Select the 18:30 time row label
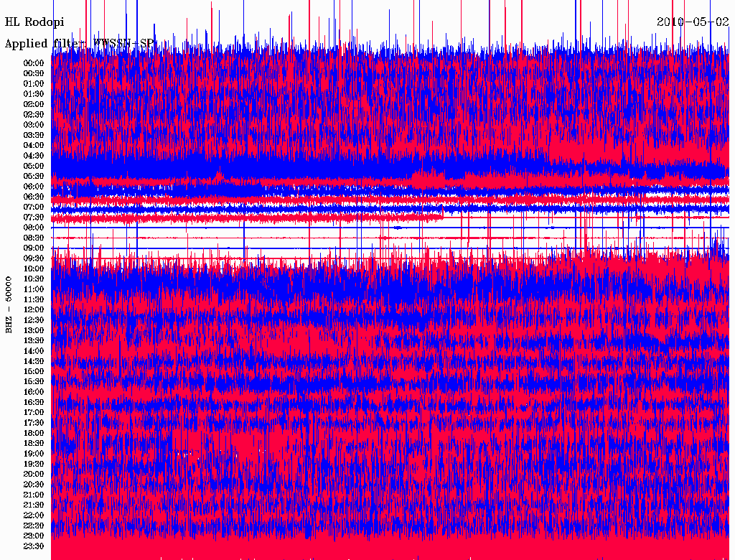This screenshot has height=560, width=735. (34, 443)
